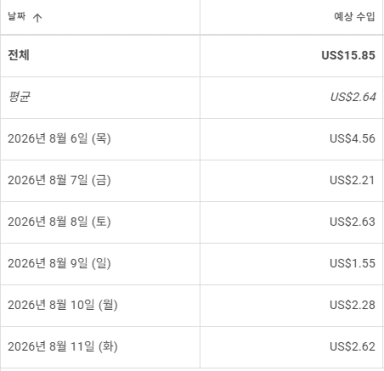This screenshot has width=384, height=371.
Task: Click the US$2.62 revenue cell
Action: (x=352, y=347)
